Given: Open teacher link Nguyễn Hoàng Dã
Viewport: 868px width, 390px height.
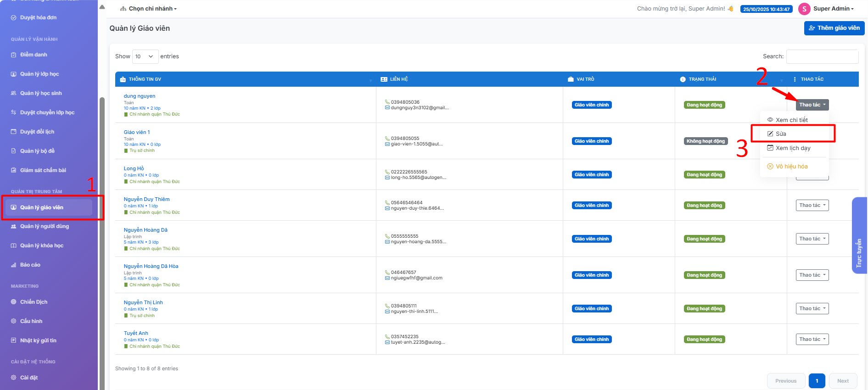Looking at the screenshot, I should point(146,230).
